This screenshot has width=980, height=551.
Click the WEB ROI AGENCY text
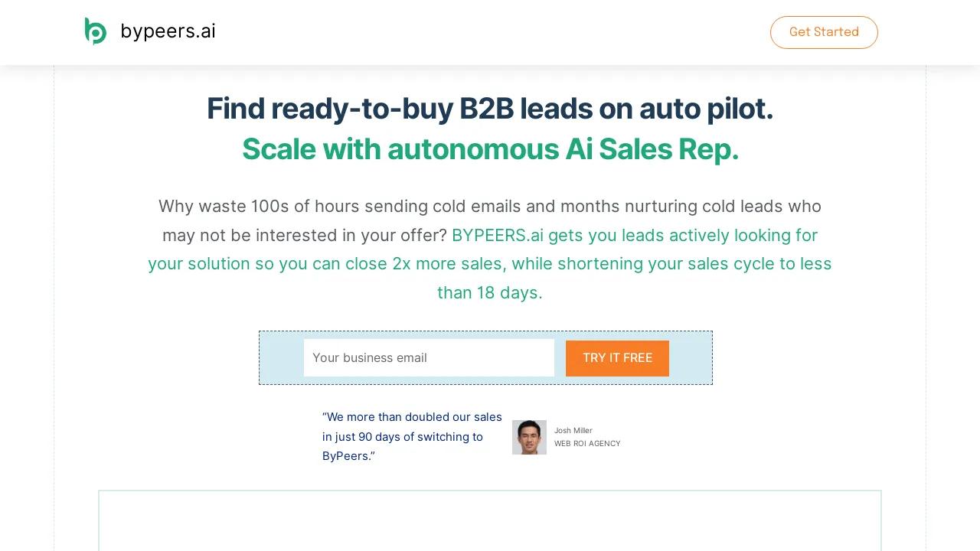click(587, 444)
